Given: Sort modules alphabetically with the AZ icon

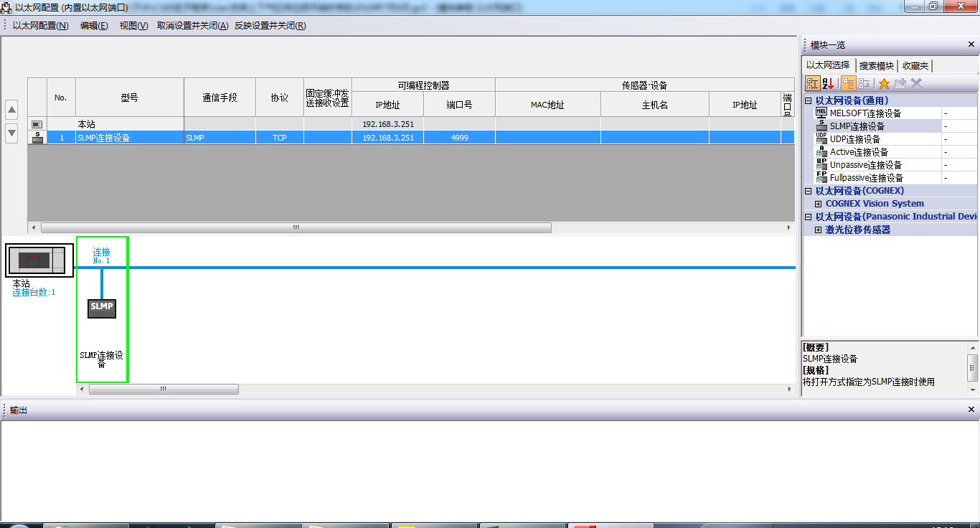Looking at the screenshot, I should [x=828, y=84].
